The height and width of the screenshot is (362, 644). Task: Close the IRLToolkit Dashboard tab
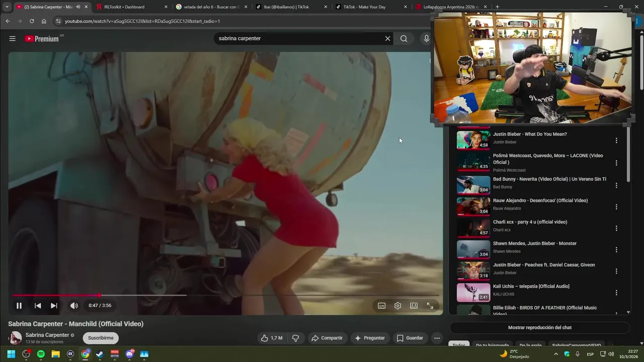click(x=166, y=7)
